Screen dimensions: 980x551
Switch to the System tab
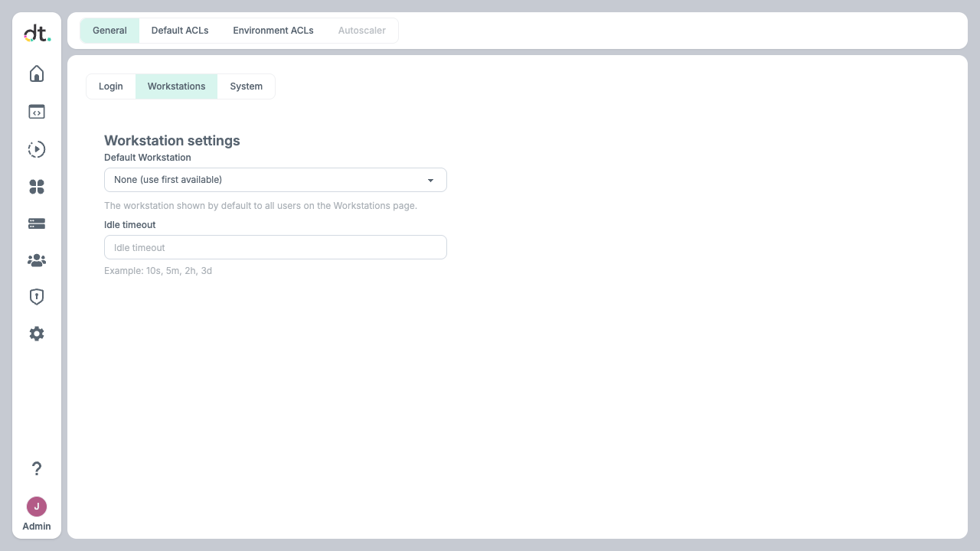[x=246, y=86]
